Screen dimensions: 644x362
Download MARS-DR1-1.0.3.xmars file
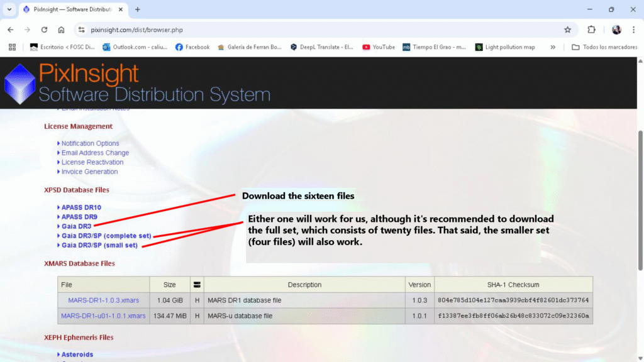[x=104, y=300]
